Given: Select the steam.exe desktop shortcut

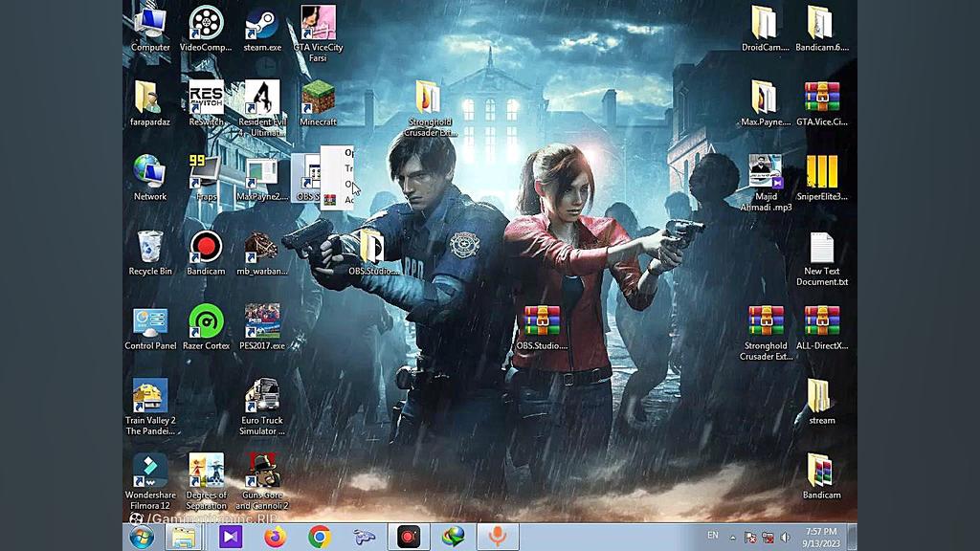Looking at the screenshot, I should coord(262,28).
